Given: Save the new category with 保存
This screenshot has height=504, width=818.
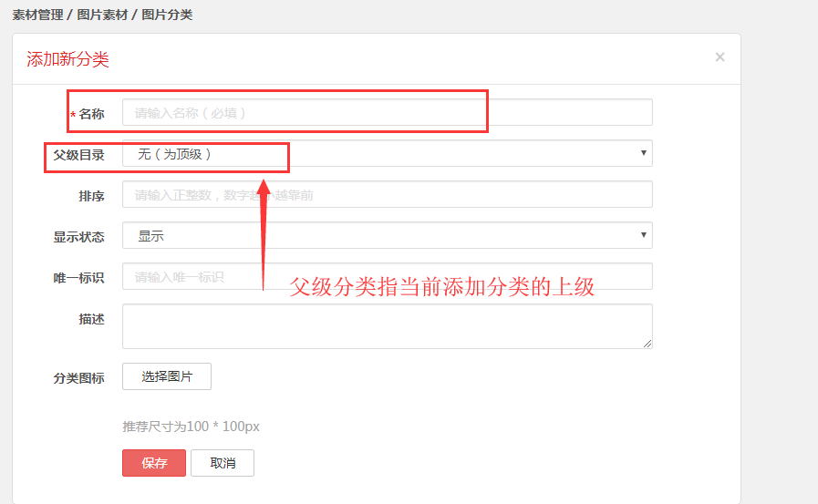Looking at the screenshot, I should [154, 463].
